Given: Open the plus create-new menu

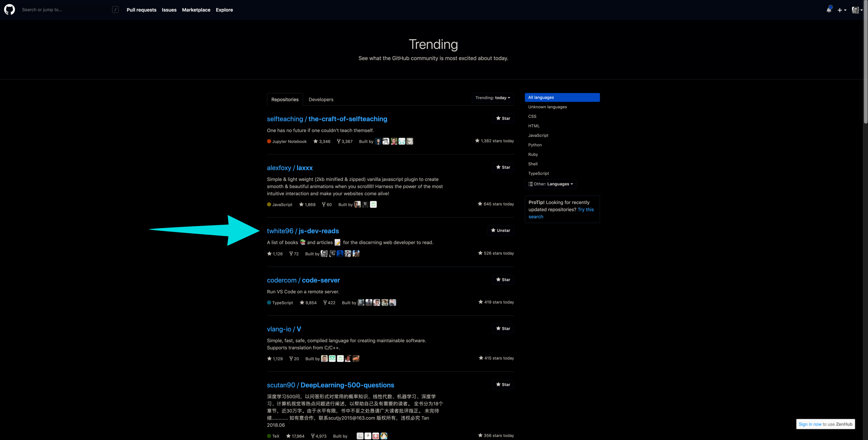Looking at the screenshot, I should (841, 10).
